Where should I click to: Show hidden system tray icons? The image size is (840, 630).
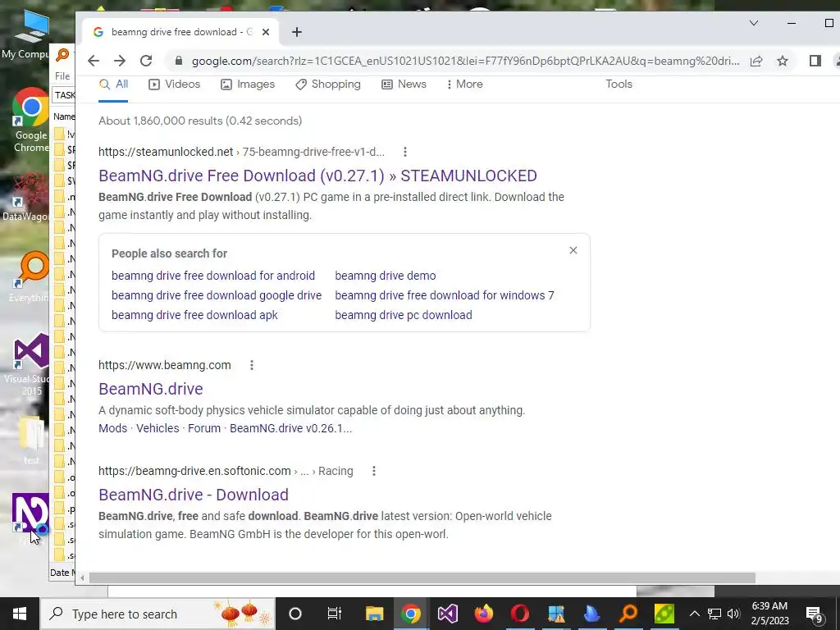pyautogui.click(x=694, y=614)
